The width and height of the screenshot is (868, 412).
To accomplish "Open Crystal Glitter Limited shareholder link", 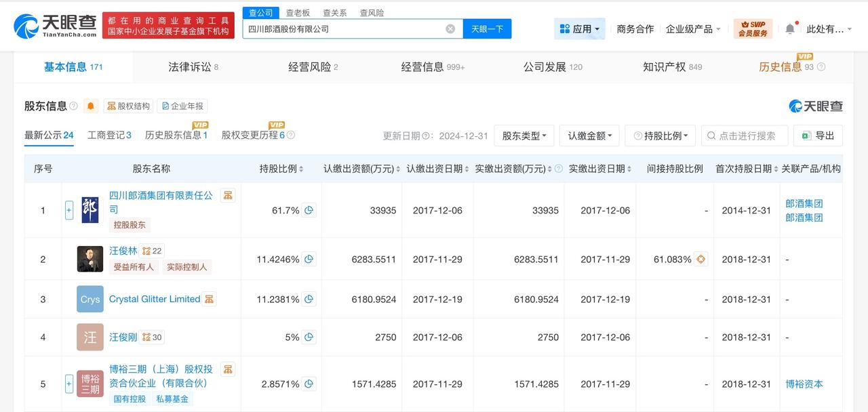I will 155,299.
